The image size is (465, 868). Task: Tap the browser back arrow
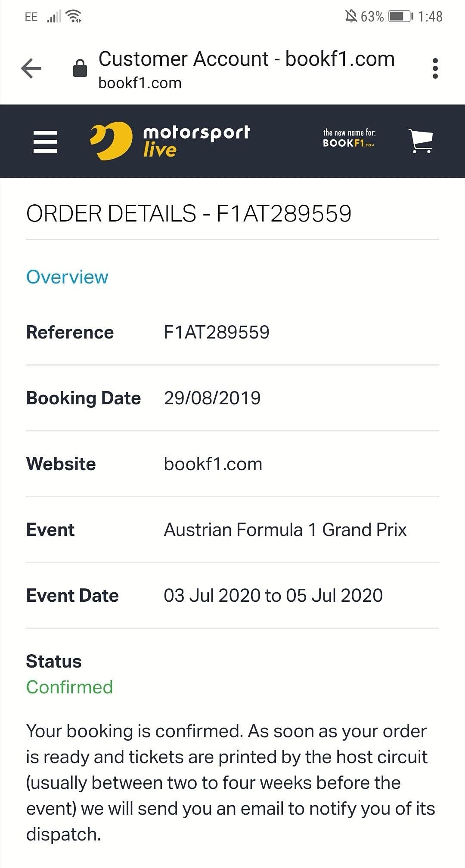pyautogui.click(x=31, y=68)
